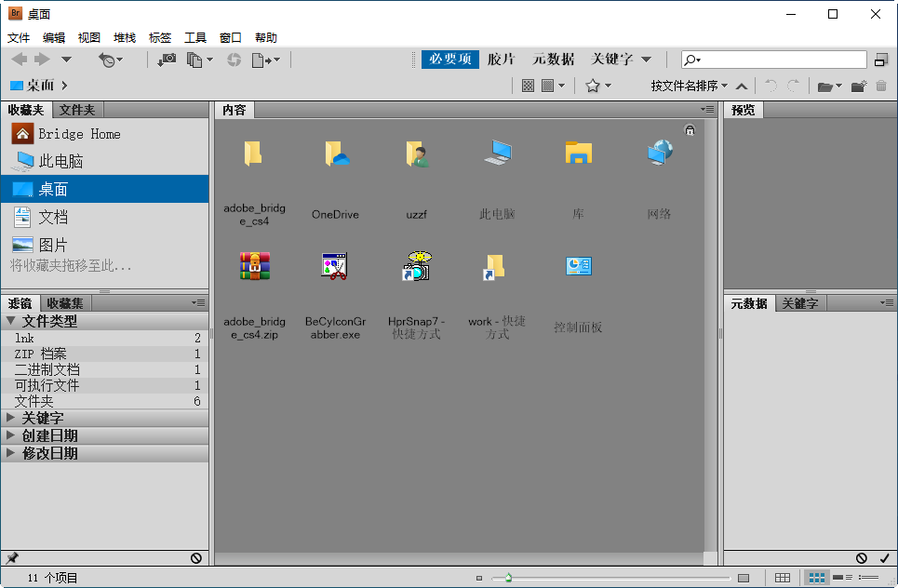The image size is (898, 588).
Task: Switch to the 收藏集 tab
Action: pos(65,303)
